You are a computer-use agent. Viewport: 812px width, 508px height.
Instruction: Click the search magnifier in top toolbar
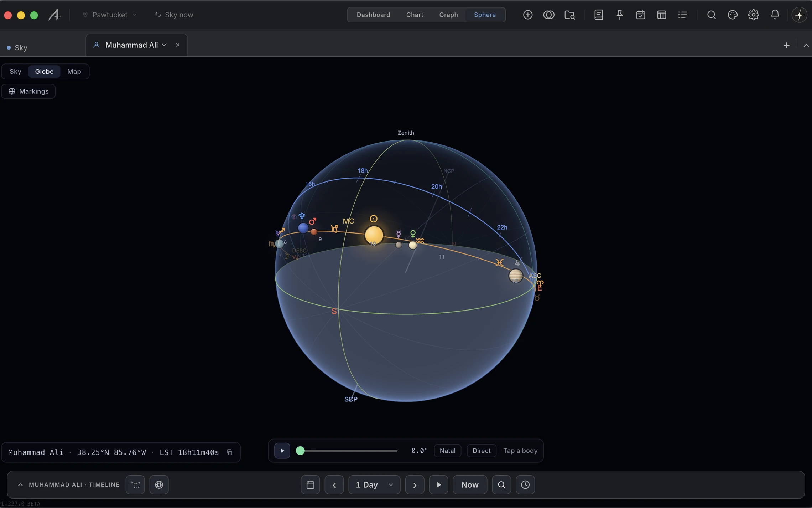711,15
